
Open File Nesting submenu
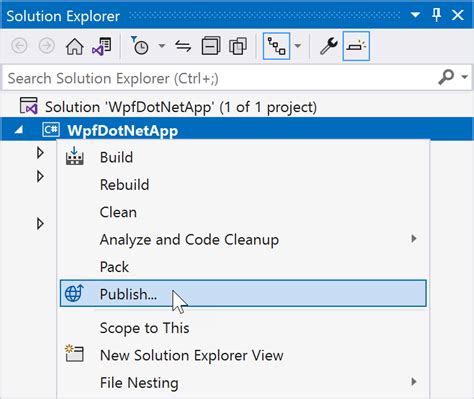[243, 383]
